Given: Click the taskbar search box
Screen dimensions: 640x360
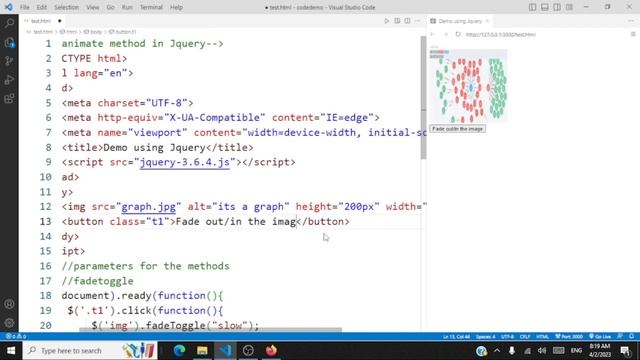Looking at the screenshot, I should click(90, 351).
